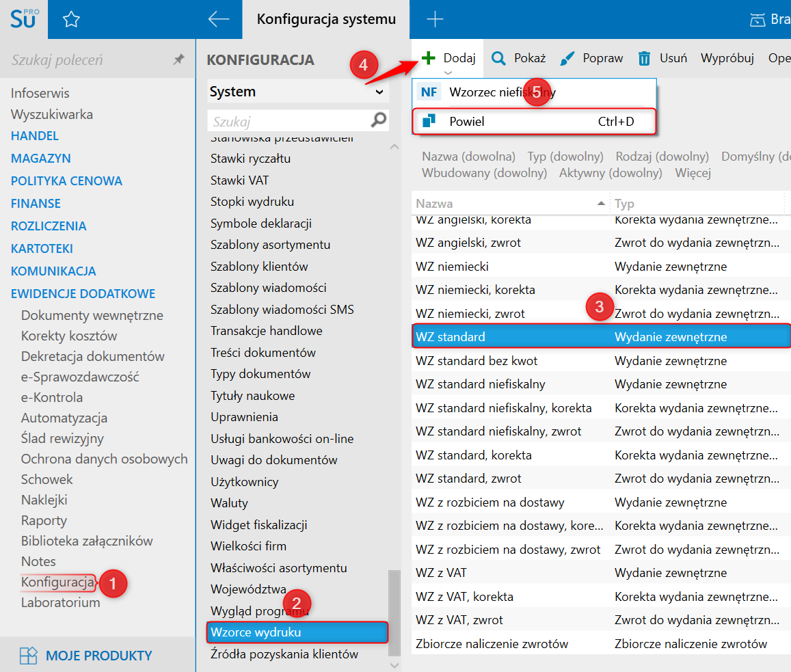Open FINANSE module section
The width and height of the screenshot is (791, 672).
pos(36,203)
